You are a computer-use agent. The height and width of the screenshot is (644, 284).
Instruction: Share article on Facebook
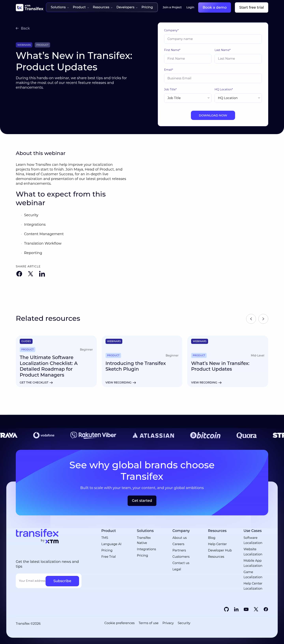19,274
